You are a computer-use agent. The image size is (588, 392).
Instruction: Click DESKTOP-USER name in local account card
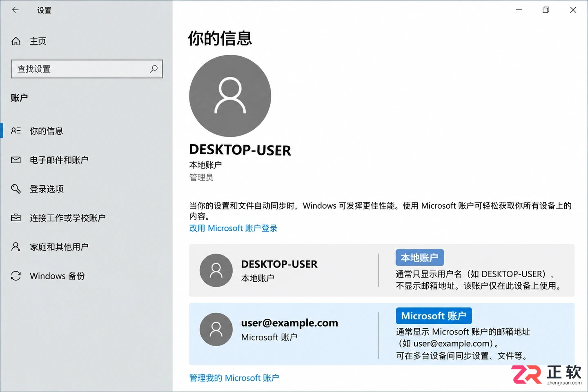(x=279, y=264)
